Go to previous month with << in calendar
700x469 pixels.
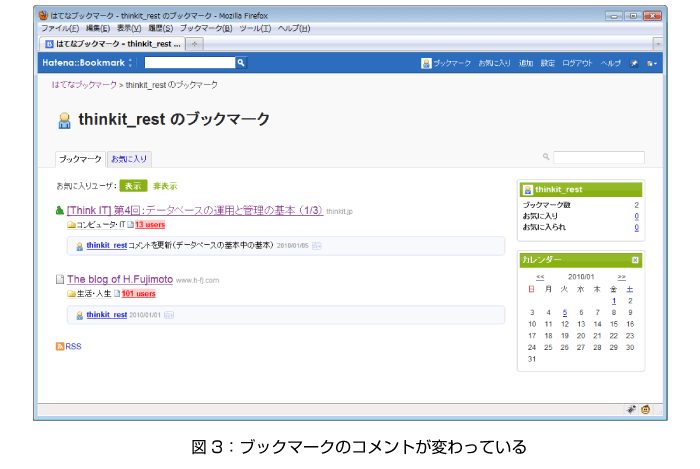pyautogui.click(x=540, y=277)
